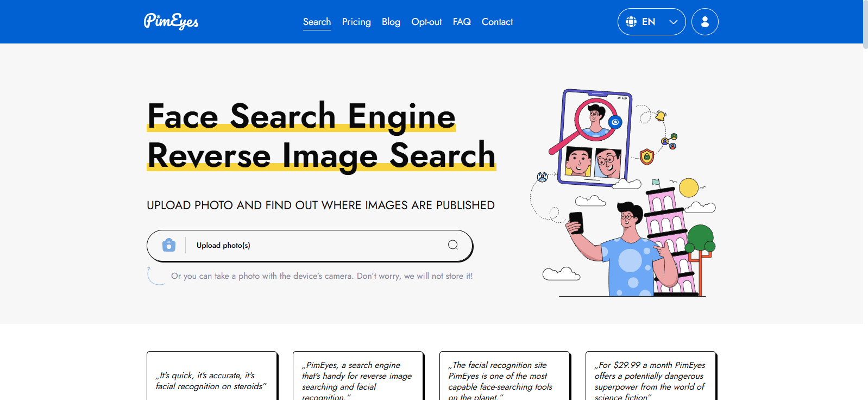Viewport: 868px width, 400px height.
Task: Open the FAQ nav link
Action: tap(462, 22)
